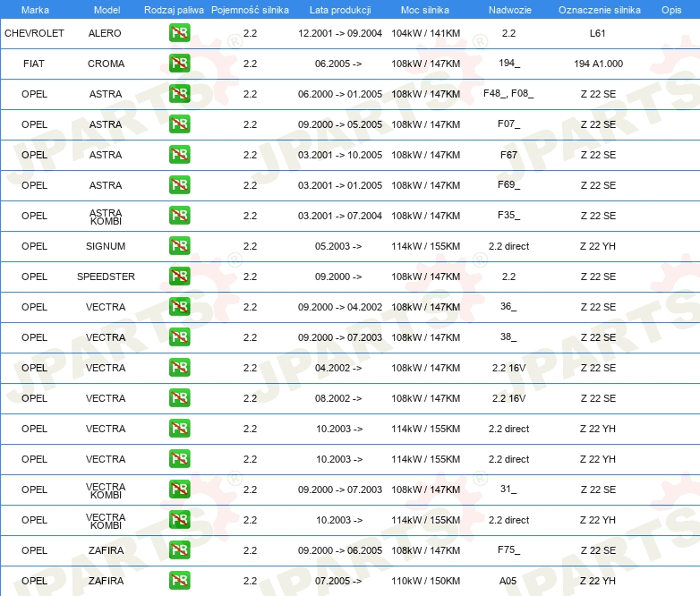Click fuel icon in Astra F67 row
Viewport: 700px width, 596px height.
(179, 155)
